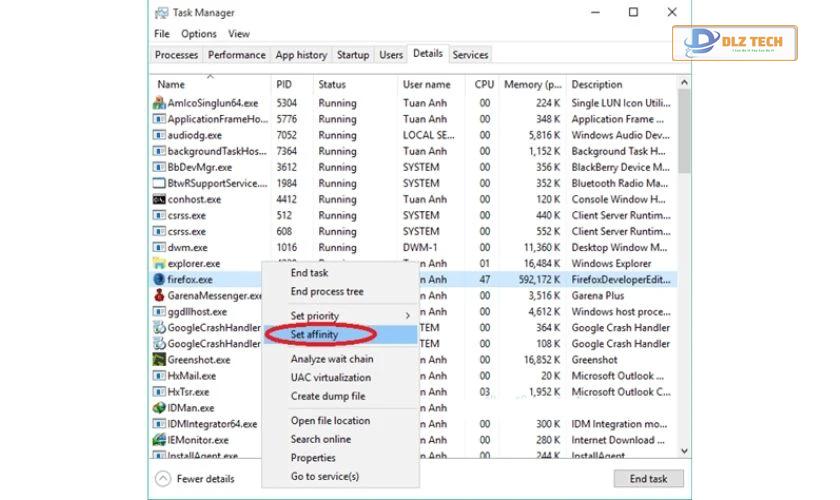
Task: Click the scrollbar up arrow
Action: click(x=684, y=82)
